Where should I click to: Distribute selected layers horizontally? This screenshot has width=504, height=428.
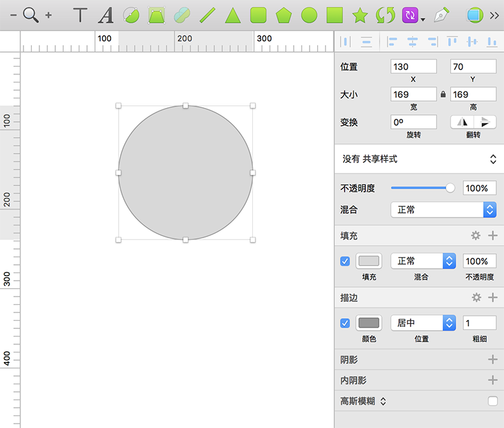tap(346, 42)
